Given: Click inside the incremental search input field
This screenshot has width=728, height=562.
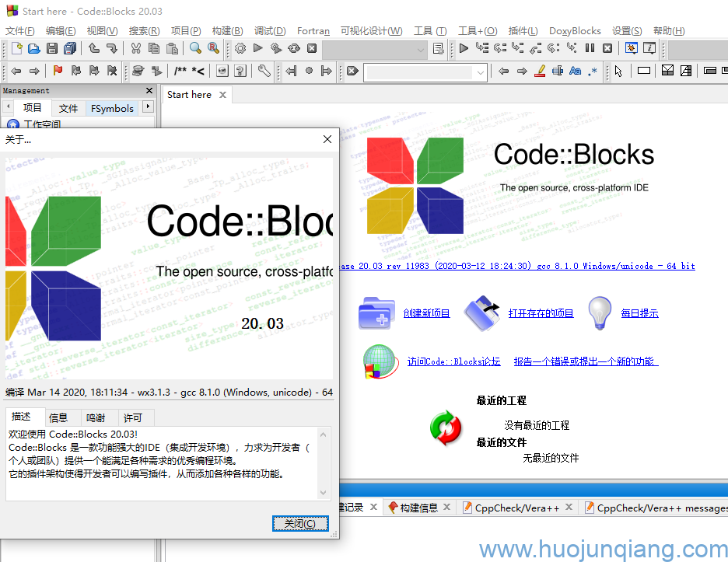Looking at the screenshot, I should pyautogui.click(x=420, y=72).
